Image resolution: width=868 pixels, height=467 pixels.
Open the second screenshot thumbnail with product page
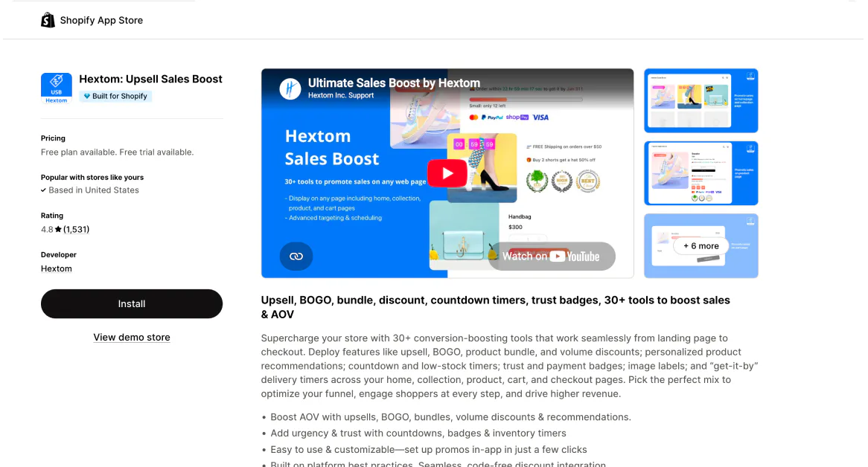[x=701, y=173]
